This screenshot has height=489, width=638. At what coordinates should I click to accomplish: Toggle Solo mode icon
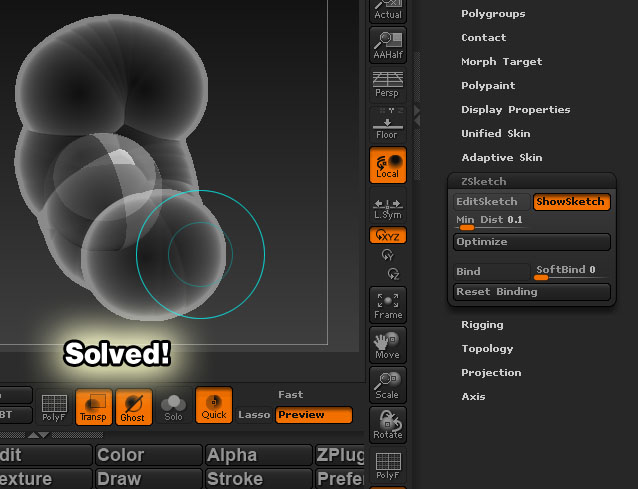[173, 407]
